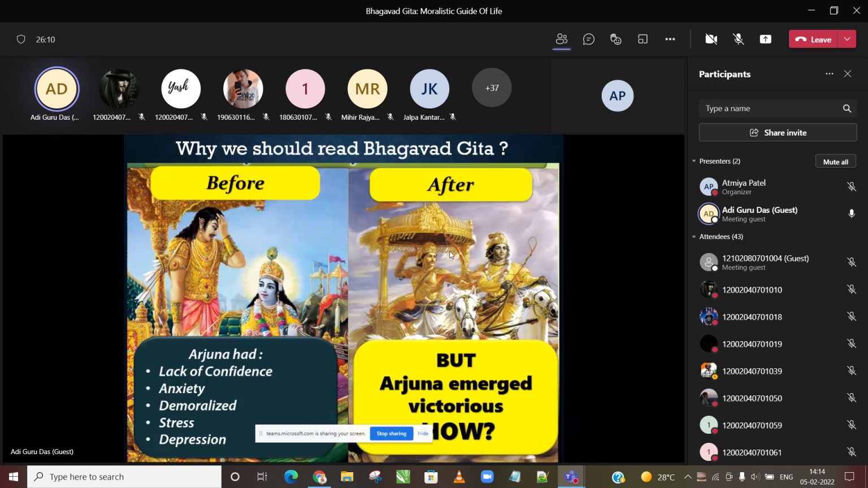Open Participants pane more options ellipsis
Viewport: 868px width, 488px height.
[x=829, y=74]
